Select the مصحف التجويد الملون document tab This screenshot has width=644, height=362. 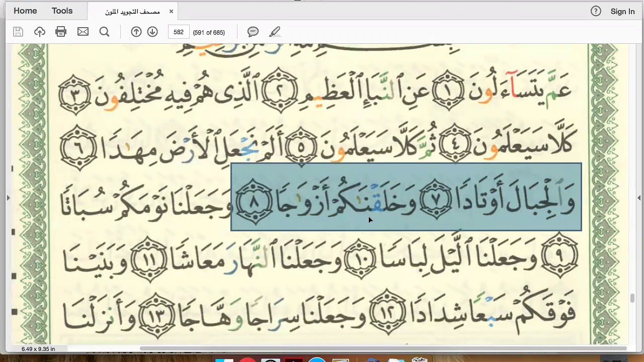coord(132,12)
